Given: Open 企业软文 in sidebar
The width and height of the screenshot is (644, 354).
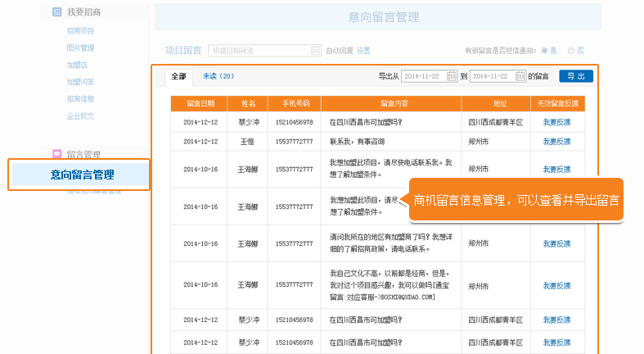Looking at the screenshot, I should [x=80, y=116].
